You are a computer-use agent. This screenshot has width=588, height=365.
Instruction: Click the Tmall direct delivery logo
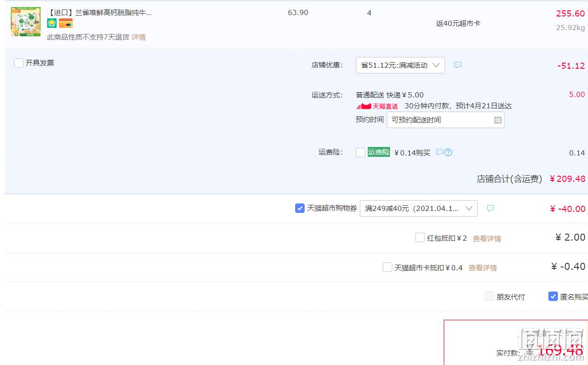377,106
